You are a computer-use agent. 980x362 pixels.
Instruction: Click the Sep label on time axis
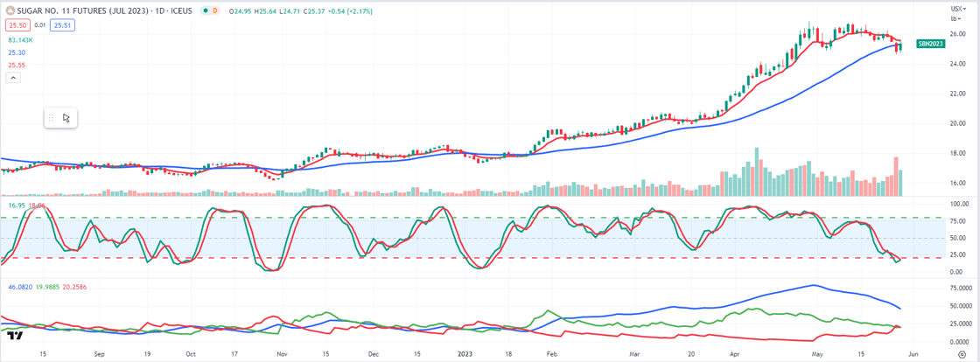point(101,352)
